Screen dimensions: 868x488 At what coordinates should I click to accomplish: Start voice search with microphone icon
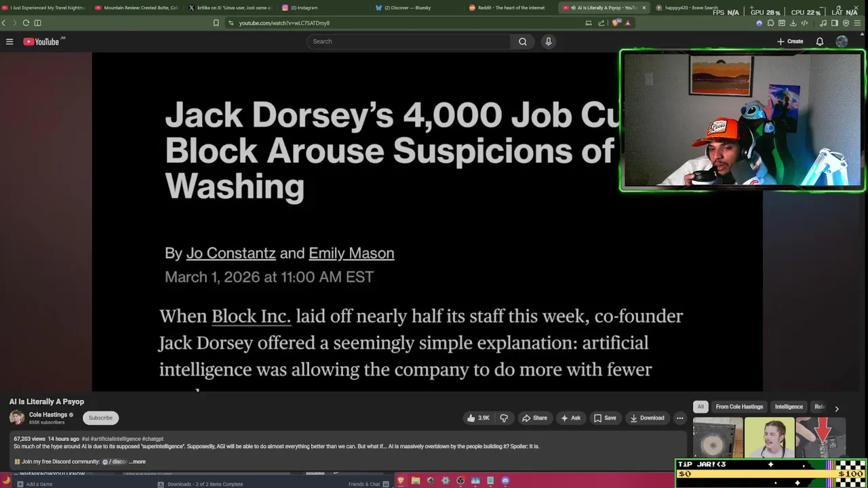click(549, 41)
